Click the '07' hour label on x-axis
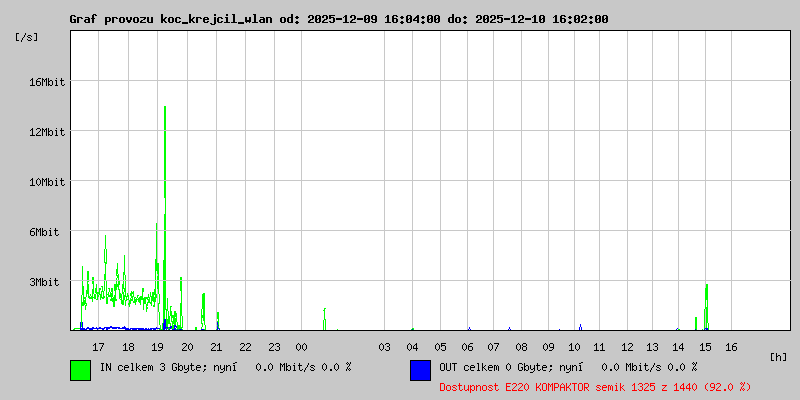 [x=493, y=347]
